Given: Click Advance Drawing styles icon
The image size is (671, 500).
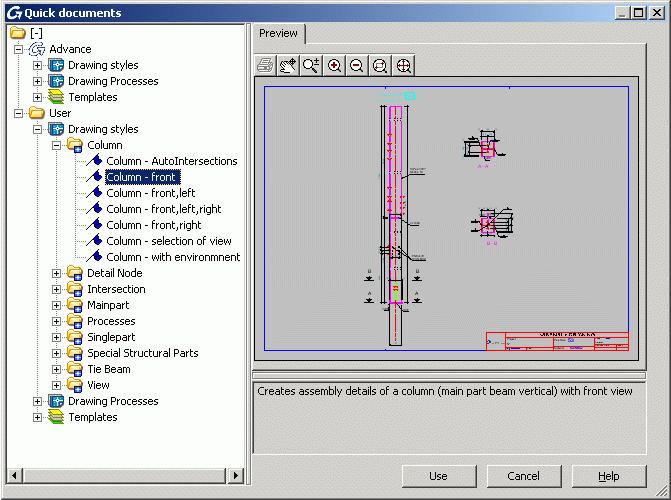Looking at the screenshot, I should [x=56, y=65].
